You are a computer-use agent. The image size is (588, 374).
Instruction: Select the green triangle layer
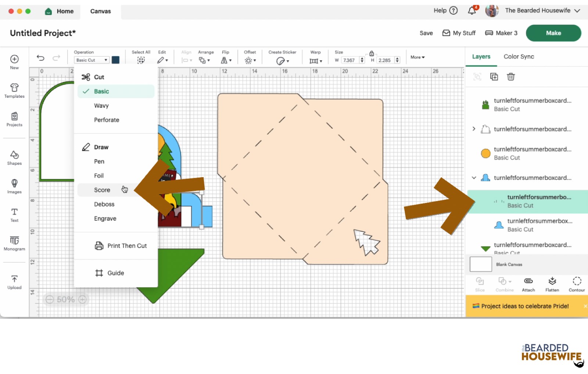(x=527, y=248)
